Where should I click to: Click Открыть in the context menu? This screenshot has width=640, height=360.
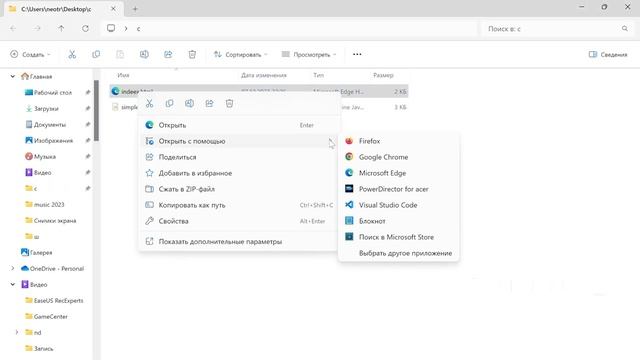(x=239, y=125)
